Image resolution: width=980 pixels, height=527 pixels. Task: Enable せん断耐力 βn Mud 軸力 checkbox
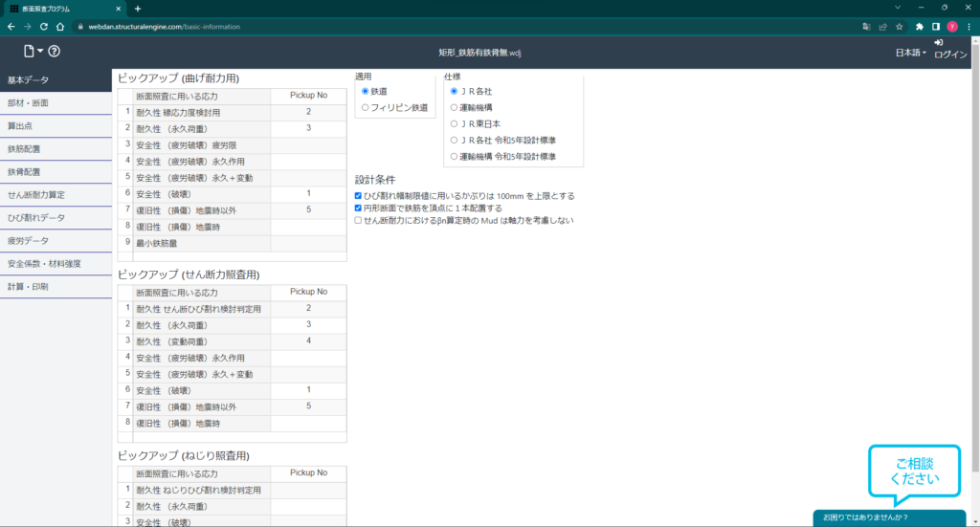coord(358,220)
